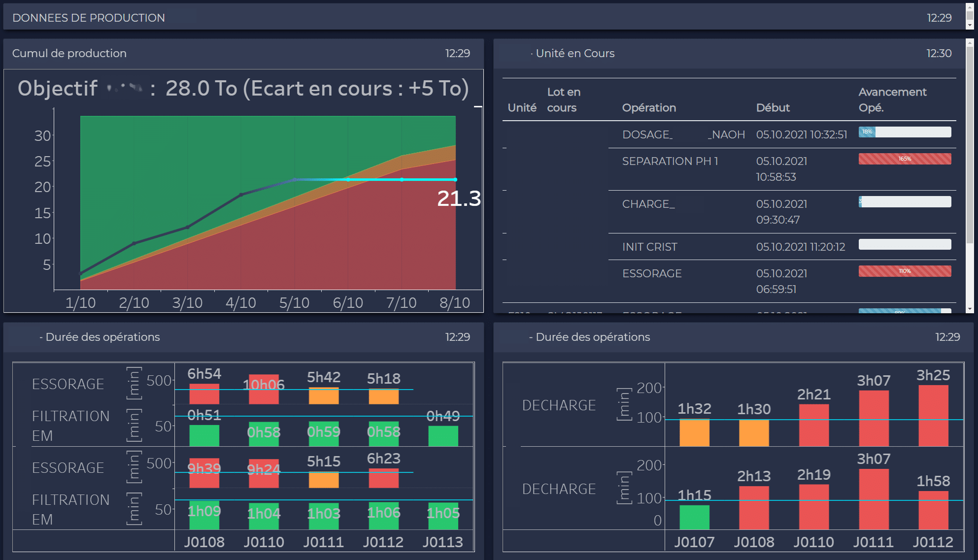Screen dimensions: 978x560
Task: Open the Cumul de production panel title
Action: (x=69, y=53)
